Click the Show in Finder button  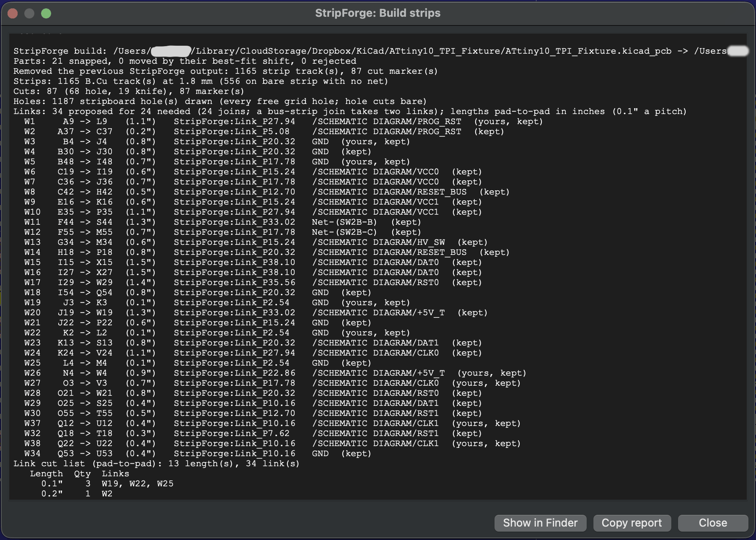[x=540, y=523]
